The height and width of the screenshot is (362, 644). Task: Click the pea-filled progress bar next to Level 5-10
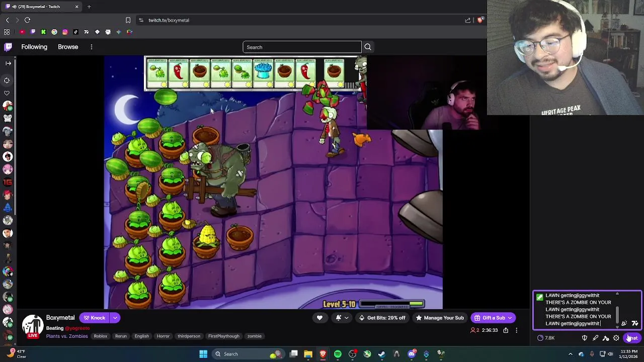(x=392, y=304)
